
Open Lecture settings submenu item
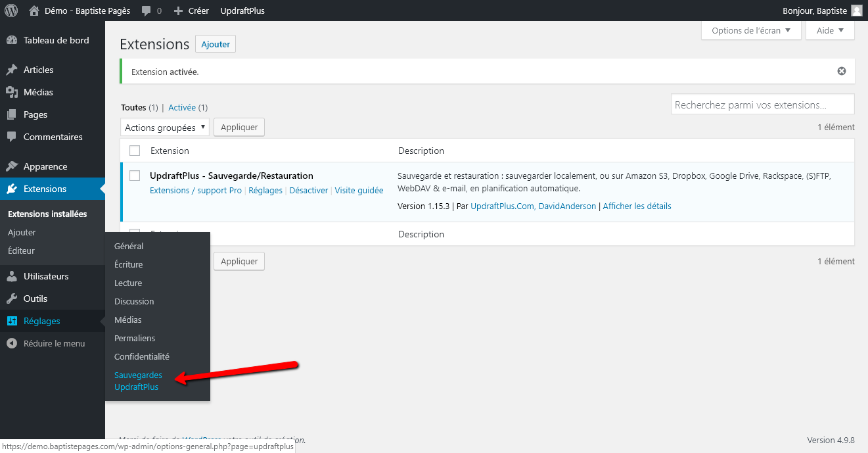click(x=128, y=283)
